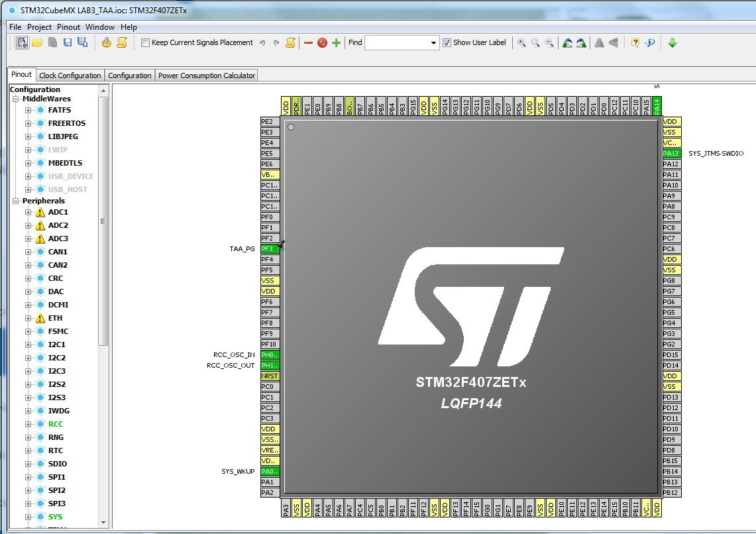Expand the SYS tree node
This screenshot has width=756, height=534.
pyautogui.click(x=28, y=517)
